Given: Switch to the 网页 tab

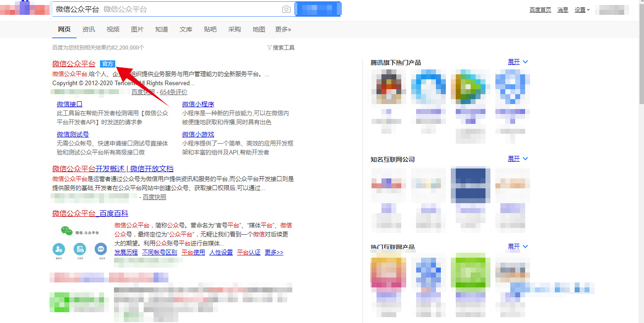Looking at the screenshot, I should coord(64,29).
